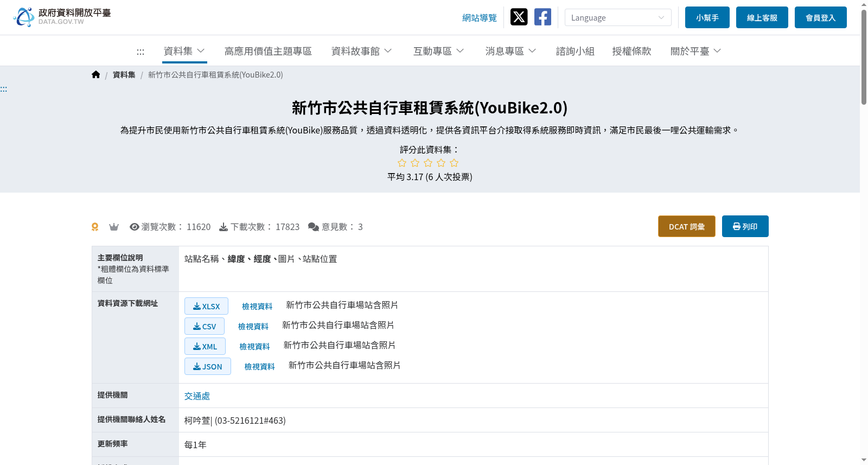Download the XML resource
Screen dimensions: 868x465
point(205,346)
